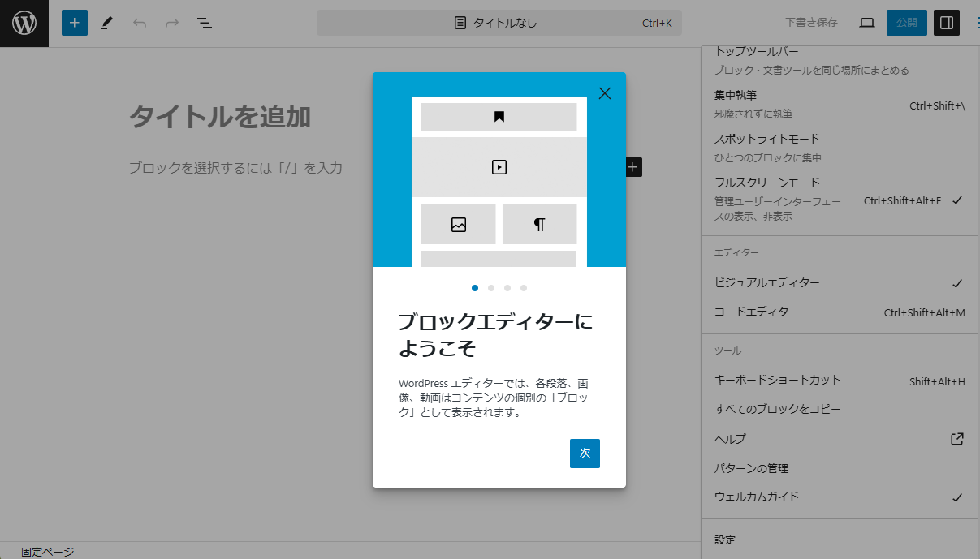Click the redo arrow icon

tap(172, 23)
